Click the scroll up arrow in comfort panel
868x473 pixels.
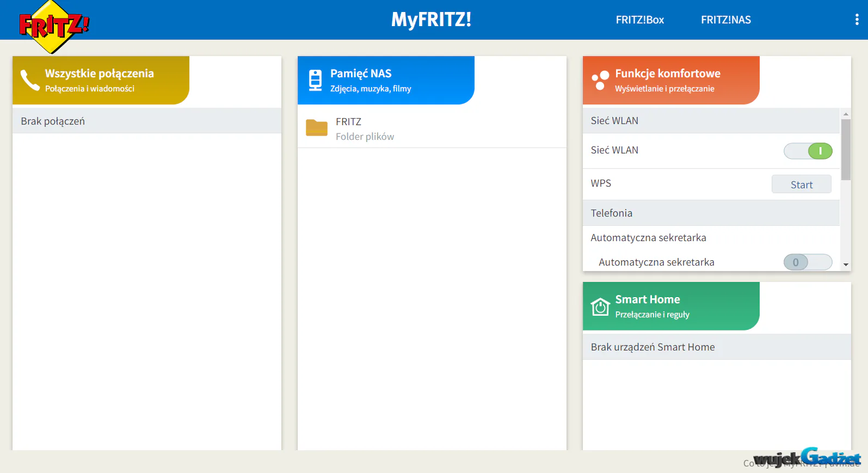[846, 114]
